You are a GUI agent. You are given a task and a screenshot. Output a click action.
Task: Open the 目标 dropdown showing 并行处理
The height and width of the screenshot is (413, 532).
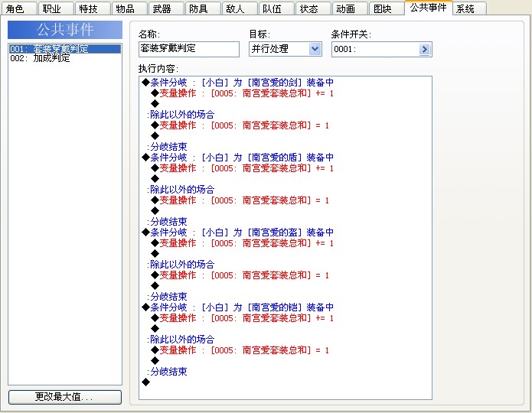click(x=286, y=49)
